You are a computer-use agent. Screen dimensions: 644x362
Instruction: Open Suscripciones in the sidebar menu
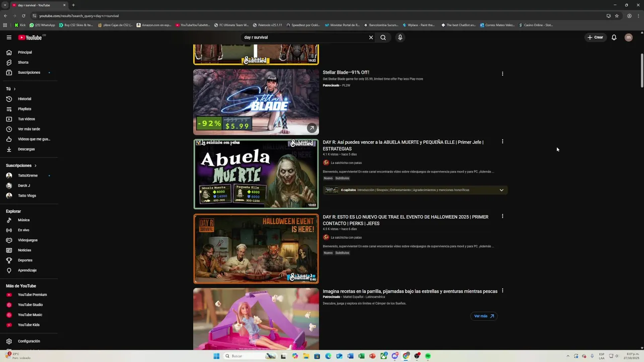[x=29, y=72]
